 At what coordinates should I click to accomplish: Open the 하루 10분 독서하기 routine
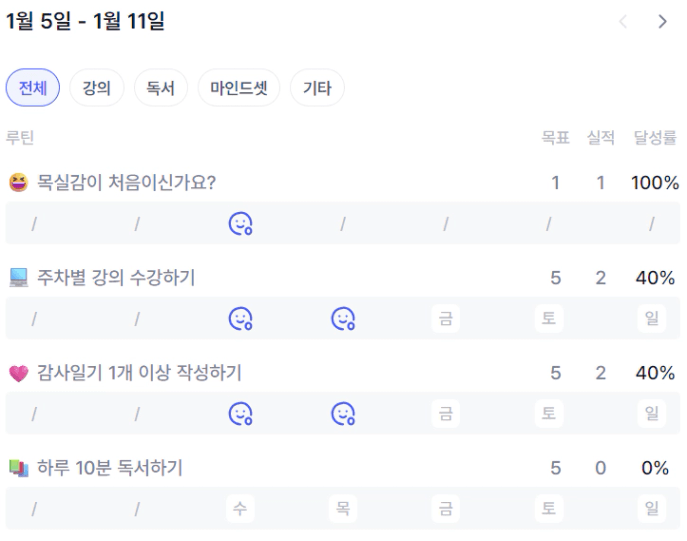click(x=110, y=468)
